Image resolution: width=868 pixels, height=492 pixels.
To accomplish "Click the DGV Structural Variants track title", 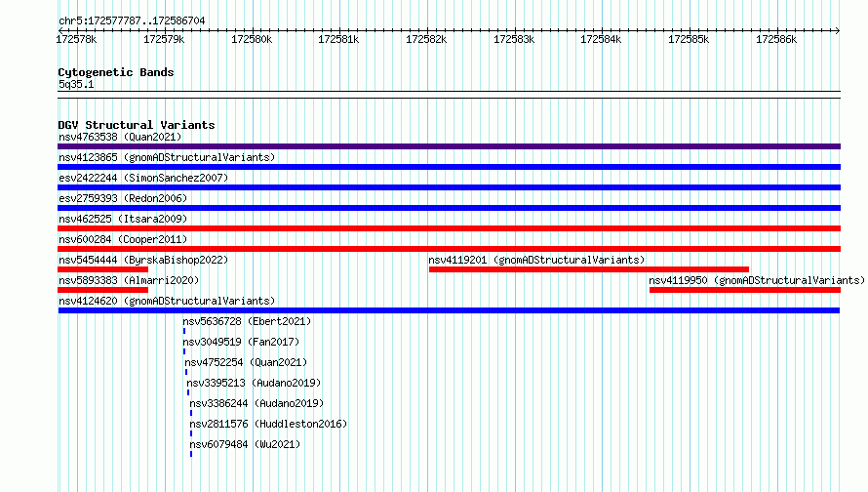I will pos(137,125).
